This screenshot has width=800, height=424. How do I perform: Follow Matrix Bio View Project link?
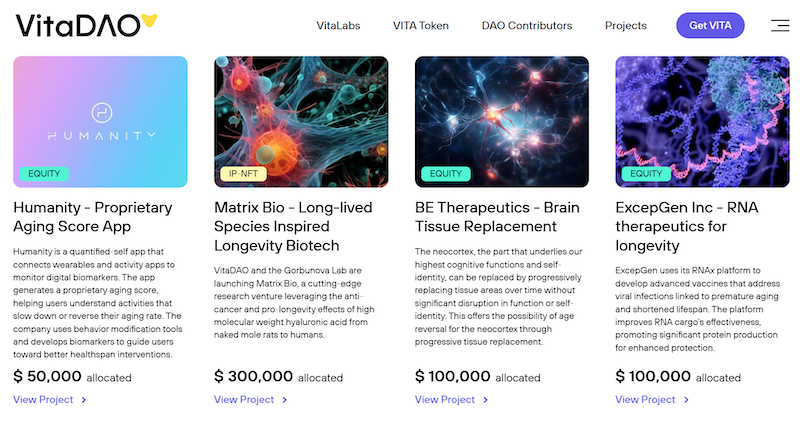point(244,400)
